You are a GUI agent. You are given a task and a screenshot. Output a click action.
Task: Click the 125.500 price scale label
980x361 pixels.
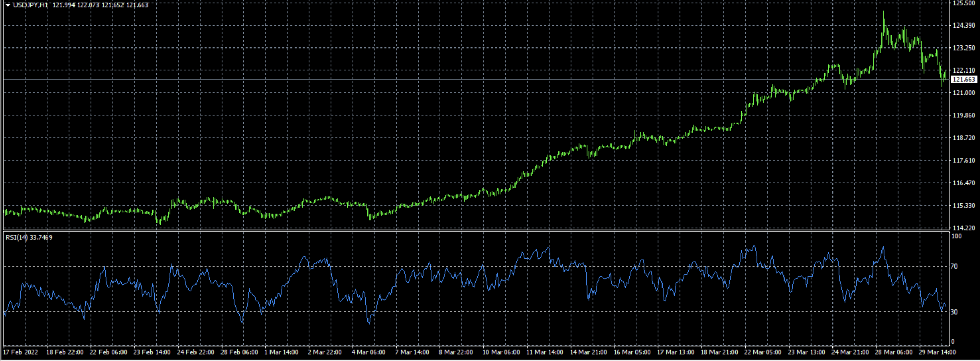(x=964, y=3)
